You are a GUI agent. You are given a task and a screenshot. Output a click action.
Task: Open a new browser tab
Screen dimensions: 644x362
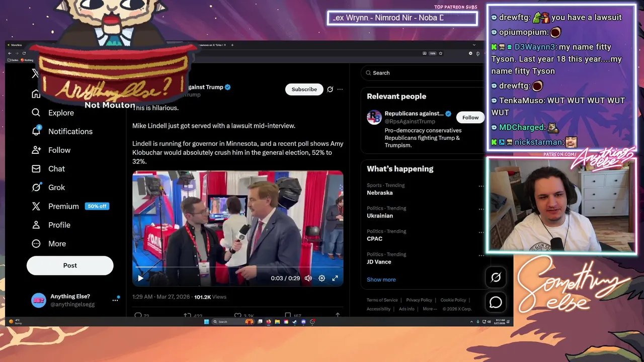click(232, 45)
